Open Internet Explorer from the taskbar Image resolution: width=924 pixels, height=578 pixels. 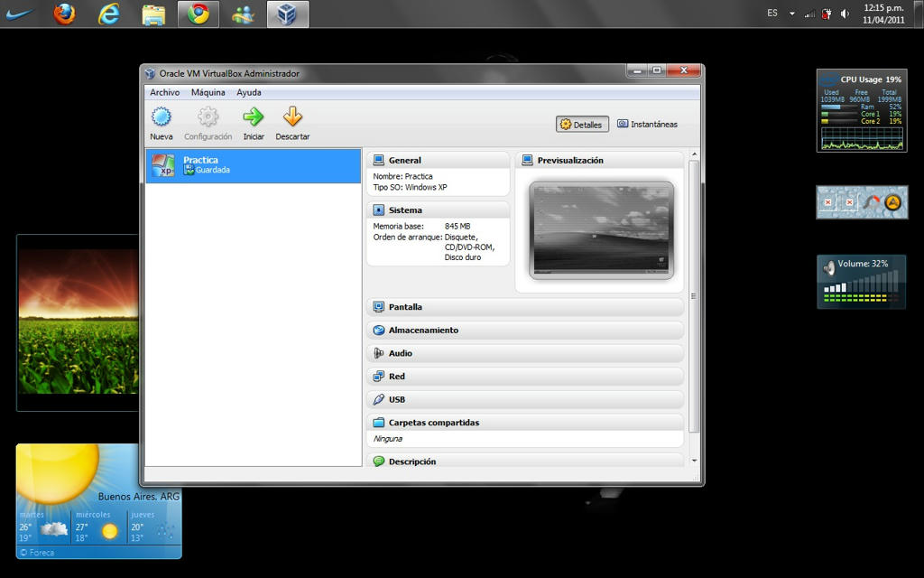pos(108,14)
